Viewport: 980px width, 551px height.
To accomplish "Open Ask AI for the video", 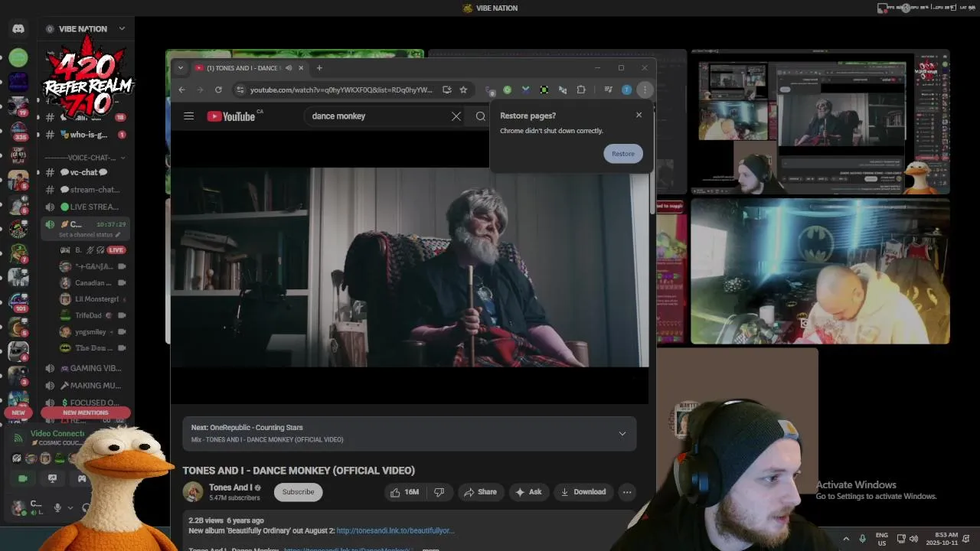I will click(528, 492).
